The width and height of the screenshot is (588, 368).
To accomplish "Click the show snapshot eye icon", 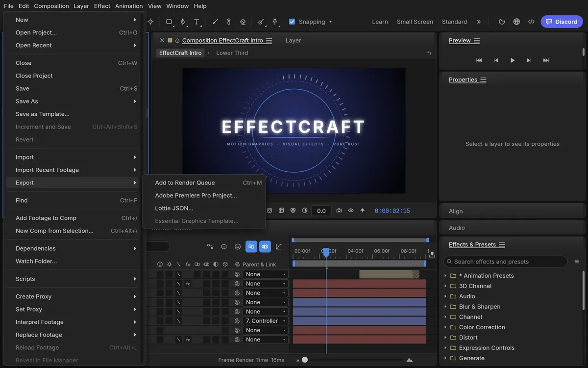I will coord(351,210).
